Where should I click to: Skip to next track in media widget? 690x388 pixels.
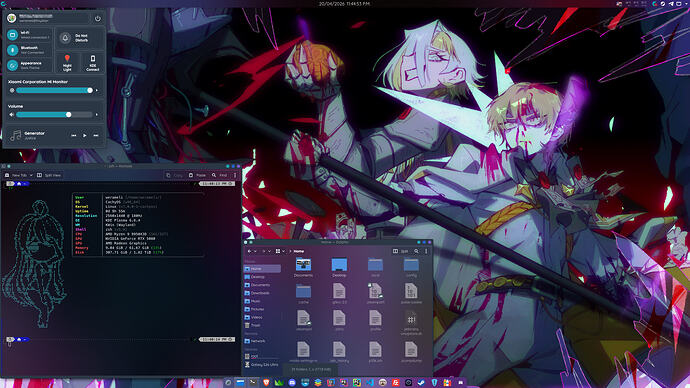click(x=95, y=135)
